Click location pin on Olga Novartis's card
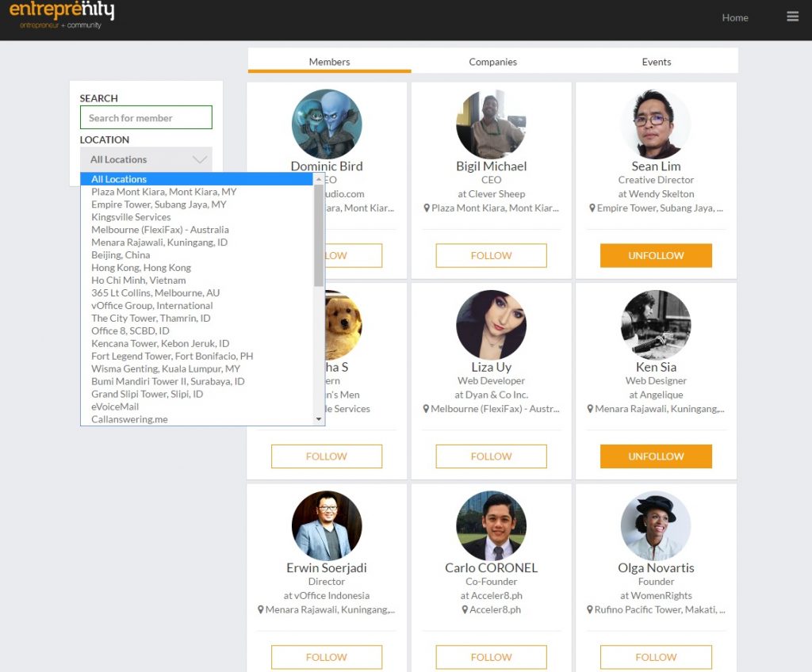 pos(589,610)
